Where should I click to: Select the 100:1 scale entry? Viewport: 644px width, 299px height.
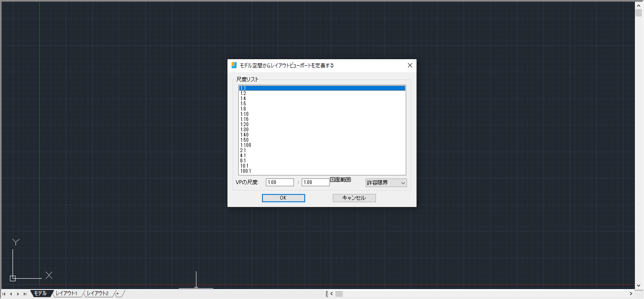[322, 171]
